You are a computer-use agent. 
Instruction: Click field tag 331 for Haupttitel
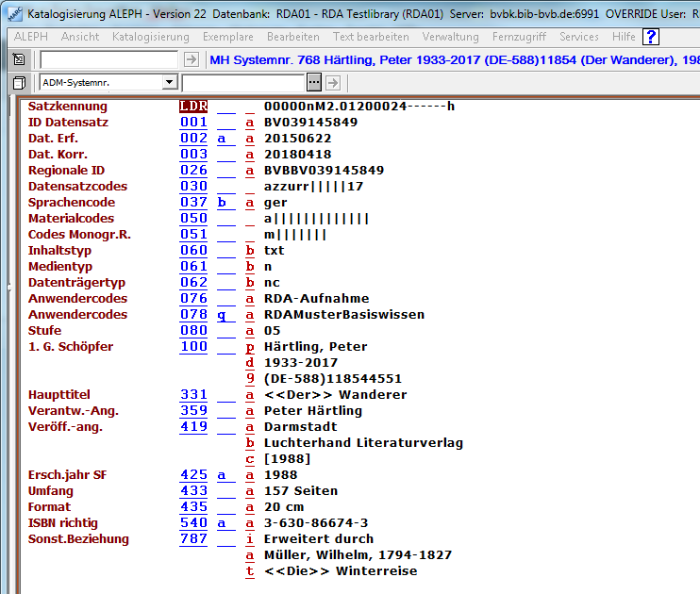click(193, 395)
